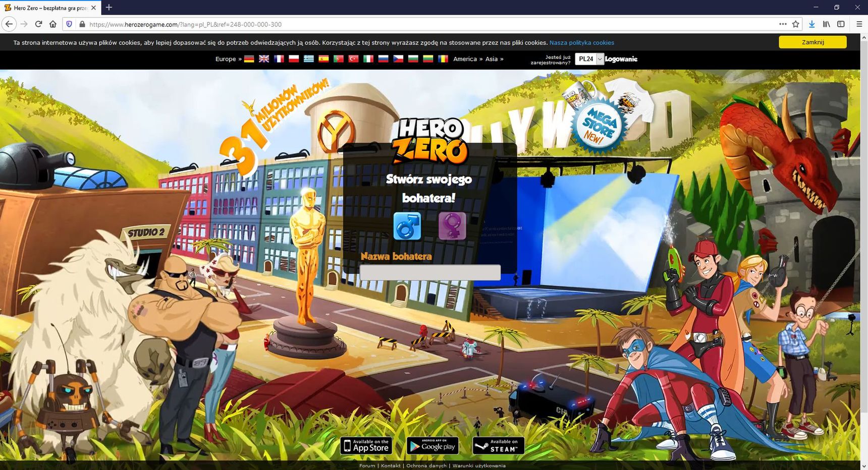Screen dimensions: 868x470
Task: Open Nasza polityka cookies link
Action: [x=582, y=43]
